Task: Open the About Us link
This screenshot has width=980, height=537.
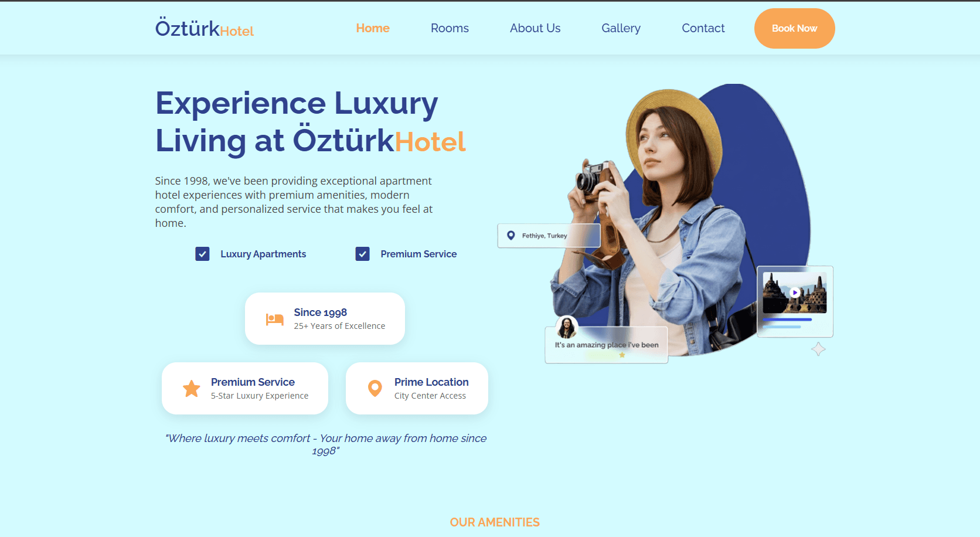Action: 535,28
